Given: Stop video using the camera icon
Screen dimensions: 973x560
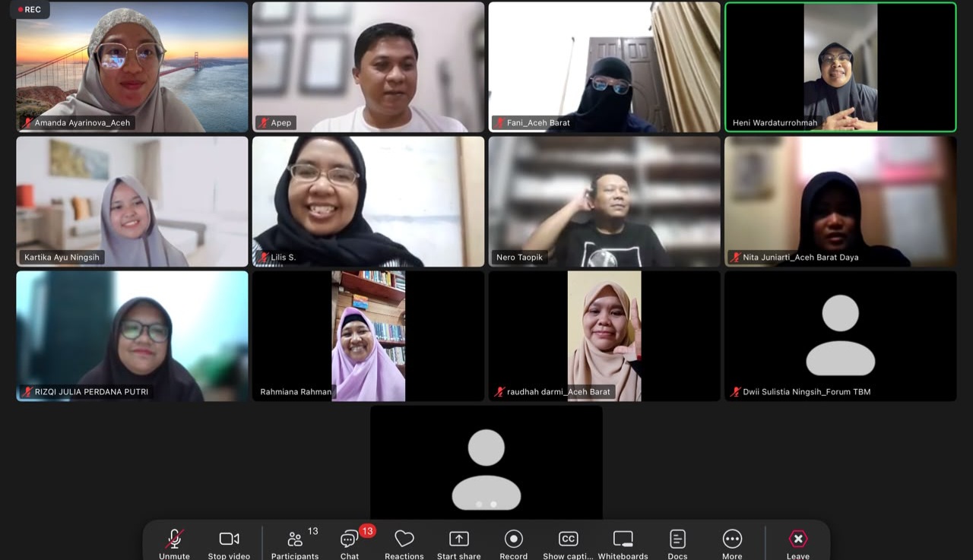Looking at the screenshot, I should coord(229,539).
